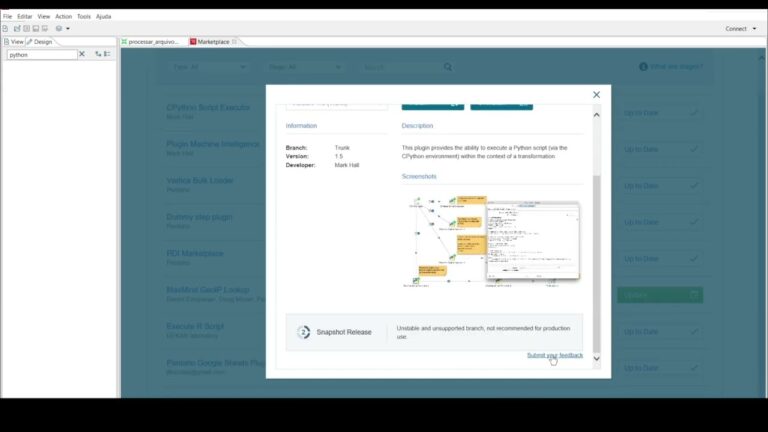Image resolution: width=768 pixels, height=432 pixels.
Task: Open the Stage filter dropdown behind dialog
Action: tap(304, 67)
